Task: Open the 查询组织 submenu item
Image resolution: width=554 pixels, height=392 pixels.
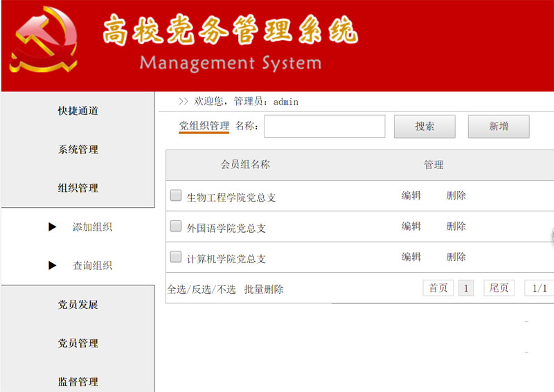Action: point(92,265)
